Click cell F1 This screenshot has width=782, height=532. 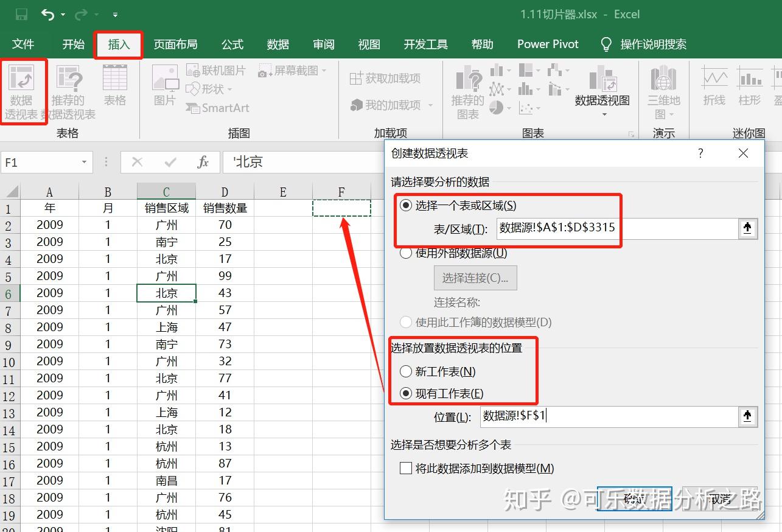(341, 208)
